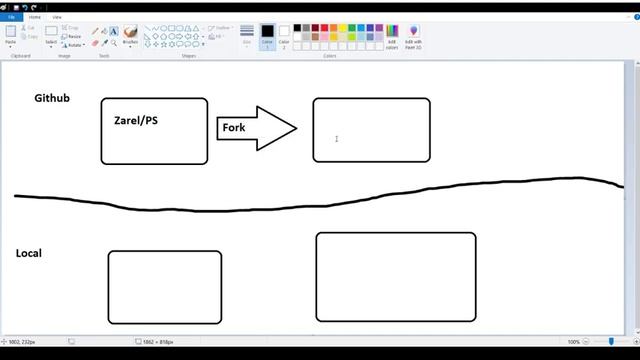Image resolution: width=640 pixels, height=360 pixels.
Task: Expand the Brushes dropdown arrow
Action: [x=130, y=47]
